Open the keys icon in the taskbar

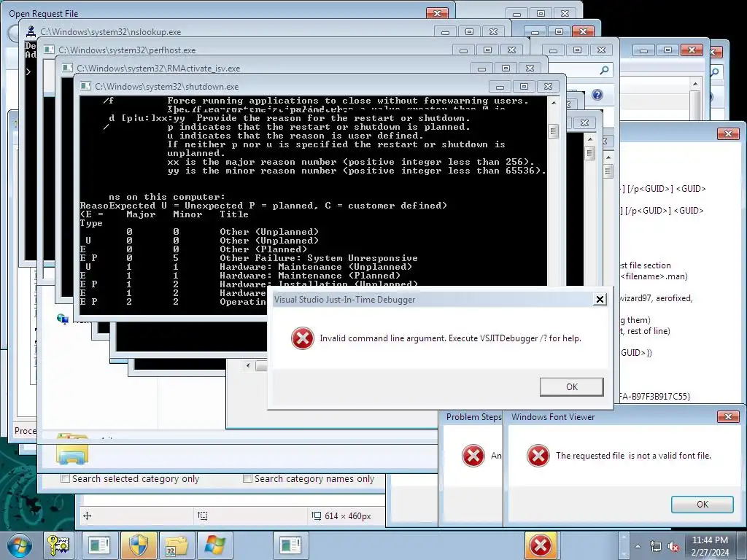(58, 545)
